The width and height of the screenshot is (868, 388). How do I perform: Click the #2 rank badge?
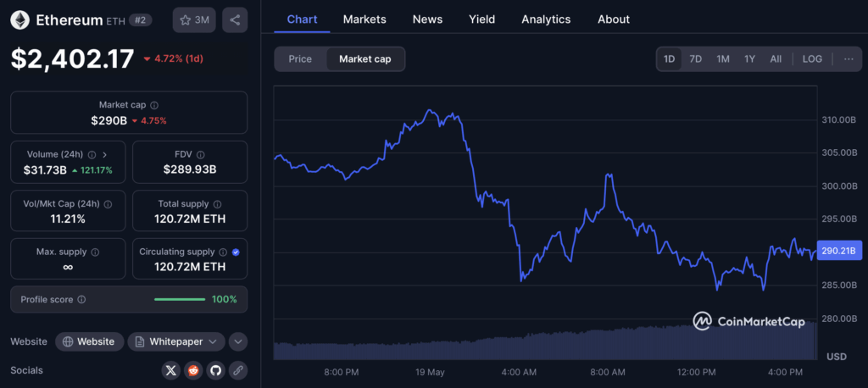pos(140,20)
